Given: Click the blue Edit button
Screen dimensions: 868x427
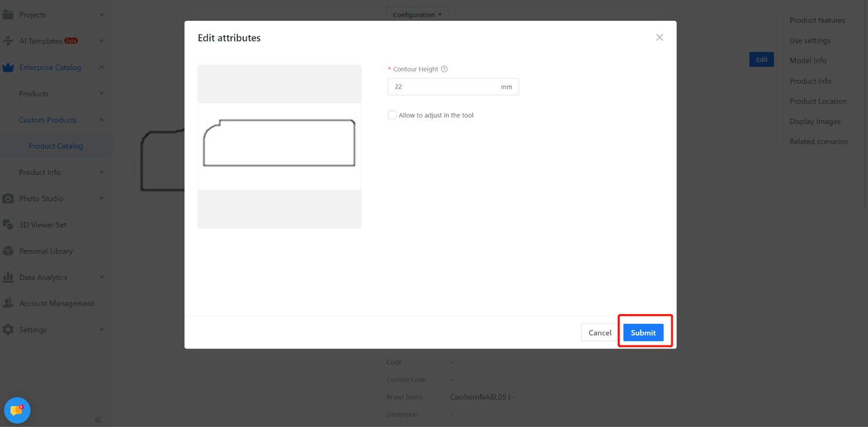Looking at the screenshot, I should click(x=762, y=60).
